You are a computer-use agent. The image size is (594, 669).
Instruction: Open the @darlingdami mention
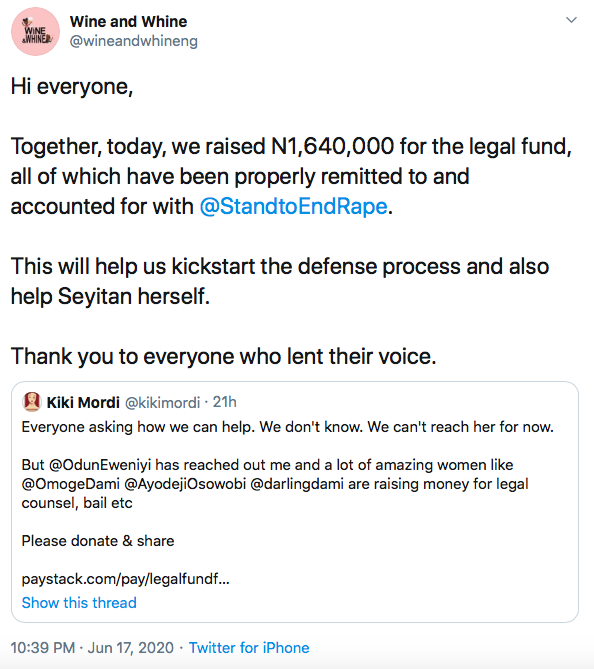point(297,484)
